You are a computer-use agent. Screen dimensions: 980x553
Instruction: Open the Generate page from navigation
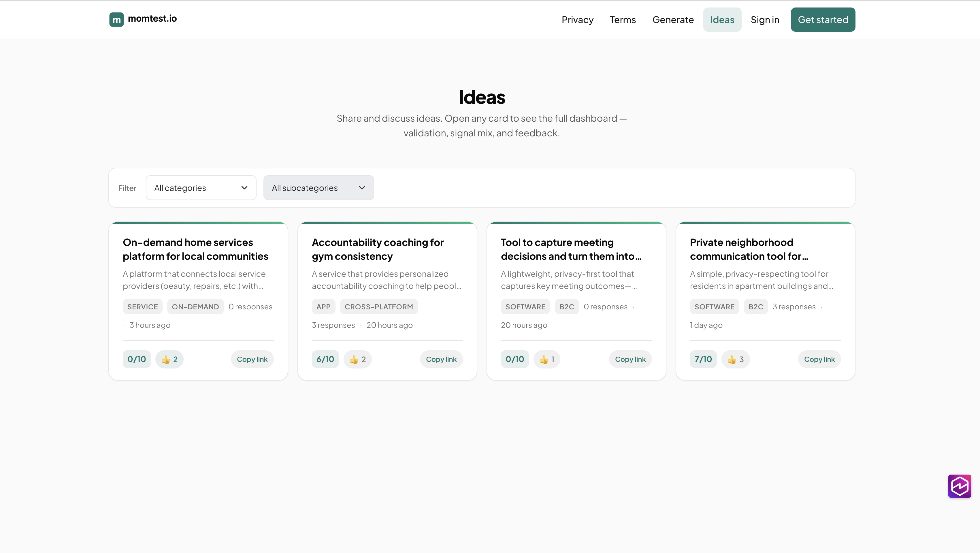point(673,19)
